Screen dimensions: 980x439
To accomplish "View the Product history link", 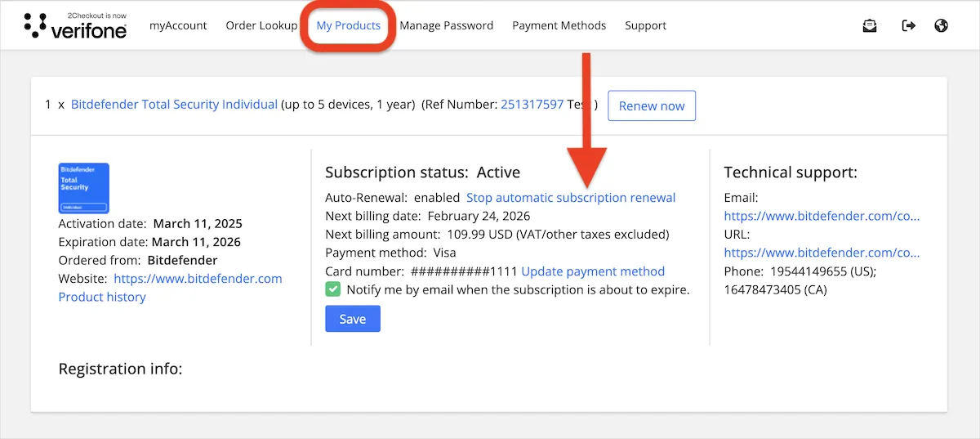I will [102, 297].
